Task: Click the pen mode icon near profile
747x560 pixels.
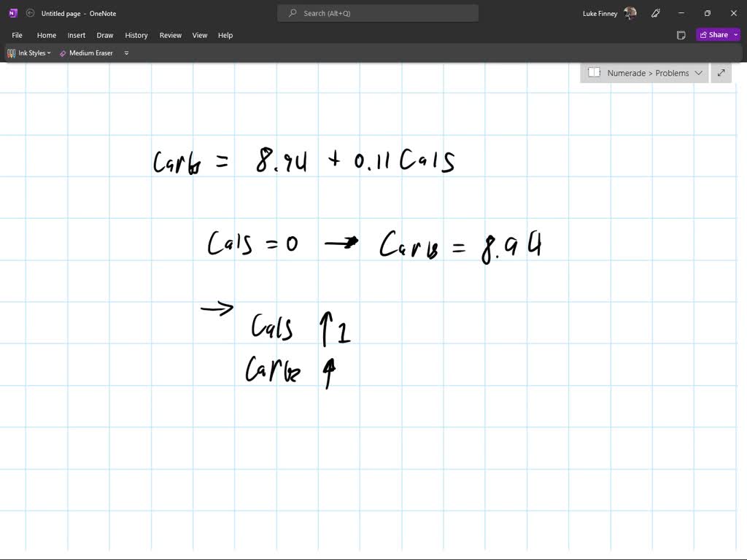Action: 656,13
